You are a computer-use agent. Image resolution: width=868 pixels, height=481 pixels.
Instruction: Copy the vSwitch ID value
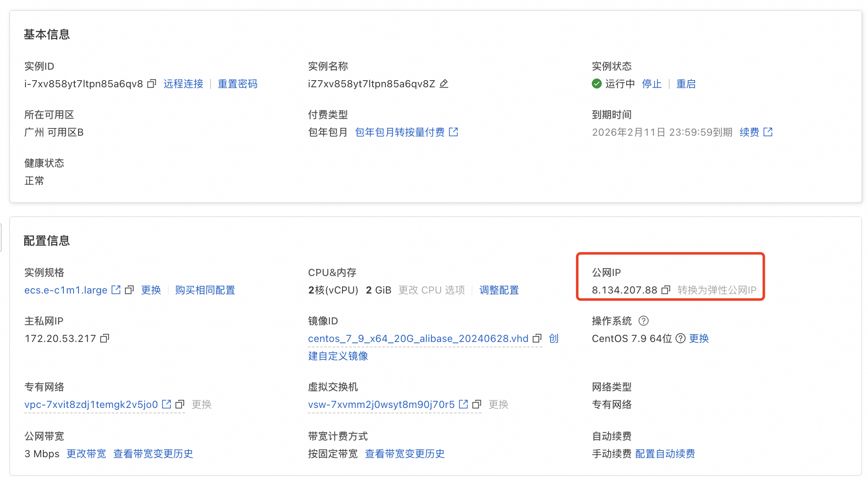(x=477, y=404)
